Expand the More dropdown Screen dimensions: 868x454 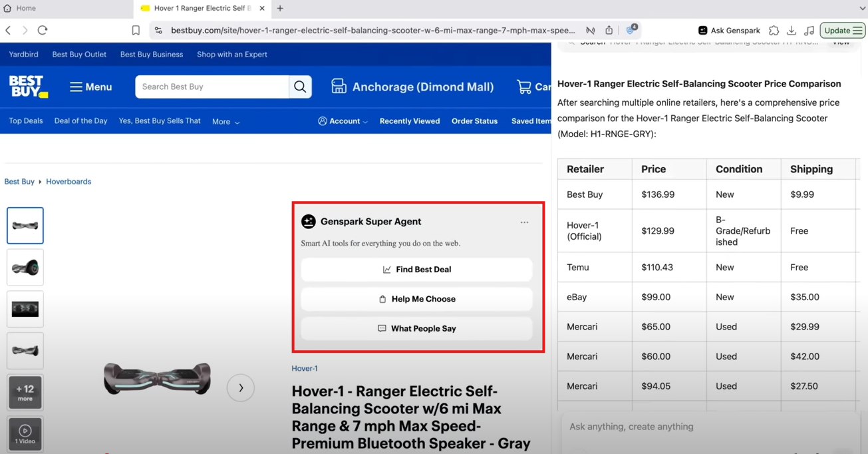[x=225, y=122]
